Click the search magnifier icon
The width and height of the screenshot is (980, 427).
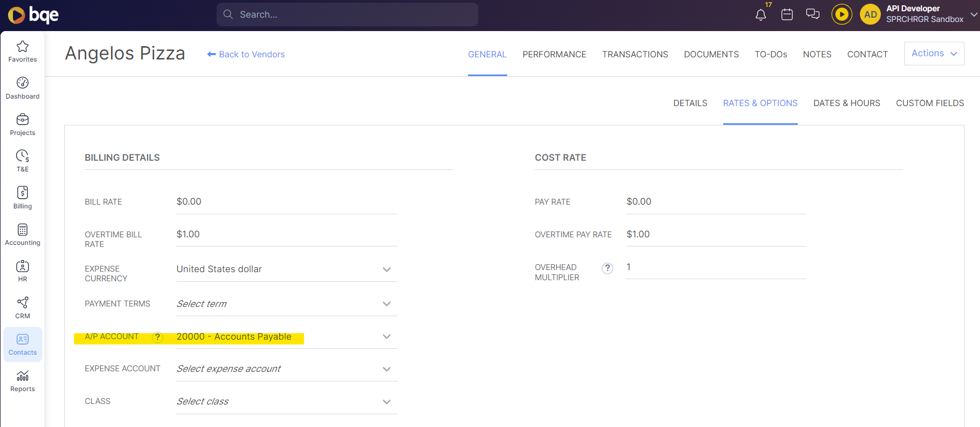pos(228,14)
